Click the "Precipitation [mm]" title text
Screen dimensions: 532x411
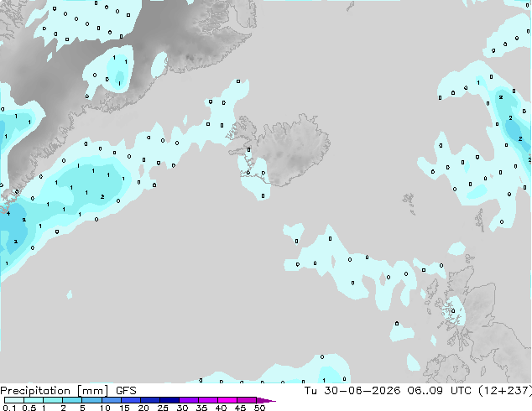[x=55, y=391]
